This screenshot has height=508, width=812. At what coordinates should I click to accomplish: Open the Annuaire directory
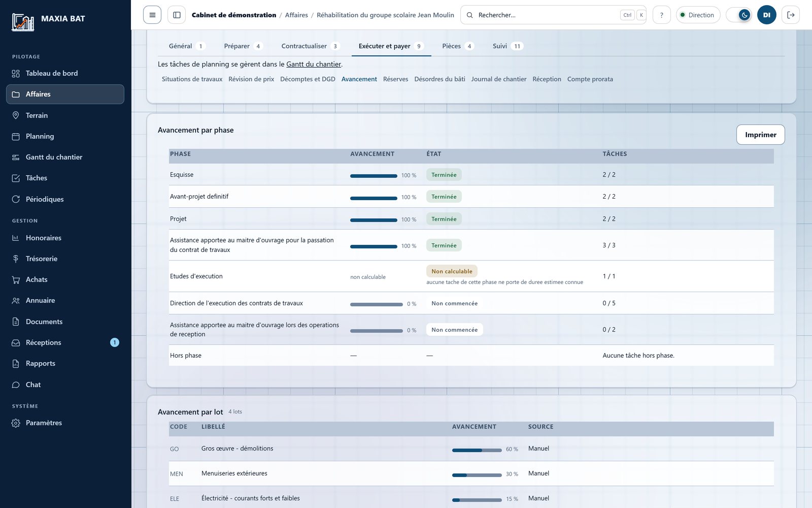(x=65, y=300)
